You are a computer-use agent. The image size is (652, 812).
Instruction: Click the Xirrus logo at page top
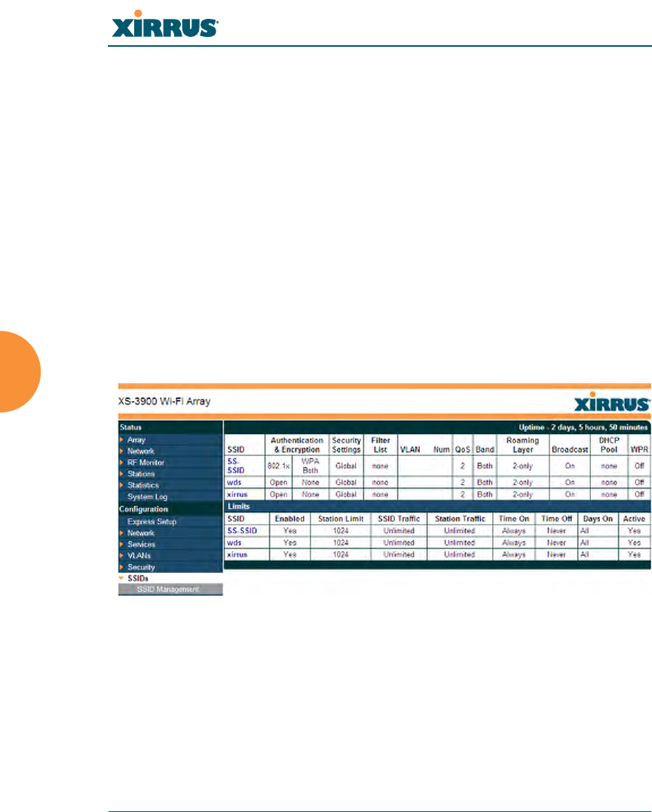click(164, 24)
